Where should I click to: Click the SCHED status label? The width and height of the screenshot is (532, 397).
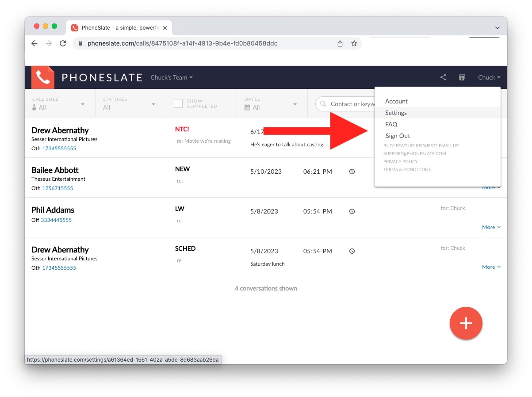pyautogui.click(x=185, y=248)
